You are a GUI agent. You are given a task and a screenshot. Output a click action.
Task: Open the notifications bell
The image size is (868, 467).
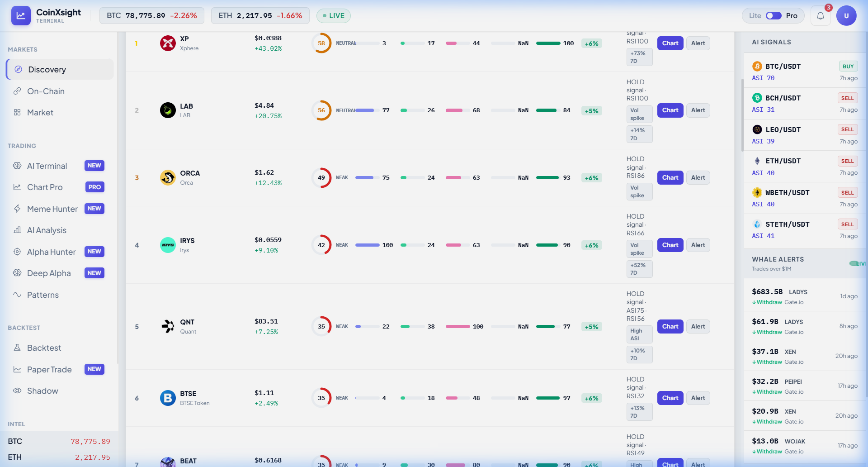pyautogui.click(x=821, y=16)
